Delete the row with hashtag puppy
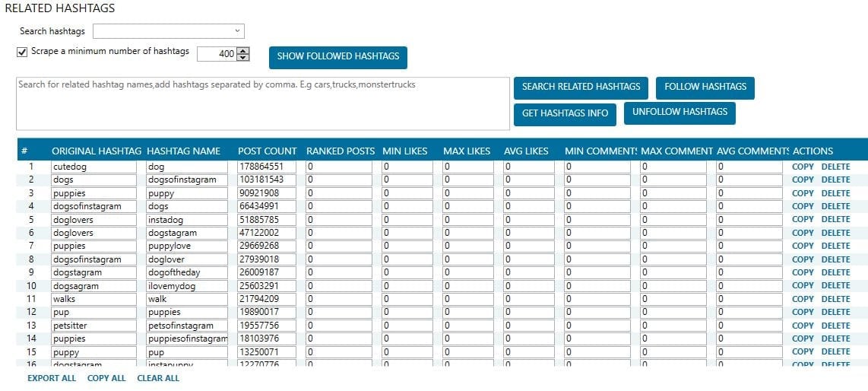The width and height of the screenshot is (868, 391). point(835,193)
